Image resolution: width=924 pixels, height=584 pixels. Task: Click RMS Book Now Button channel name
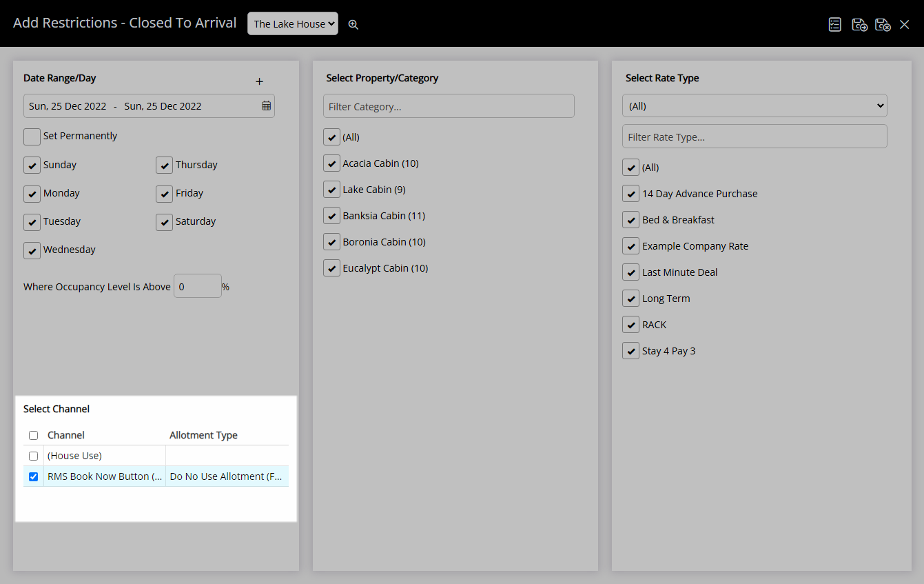click(x=105, y=476)
